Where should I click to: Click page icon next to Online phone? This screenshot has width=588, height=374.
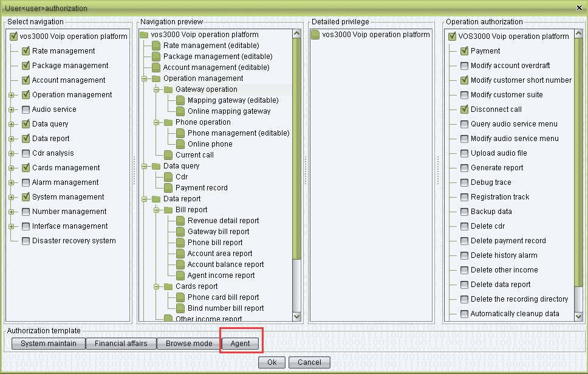click(x=180, y=144)
